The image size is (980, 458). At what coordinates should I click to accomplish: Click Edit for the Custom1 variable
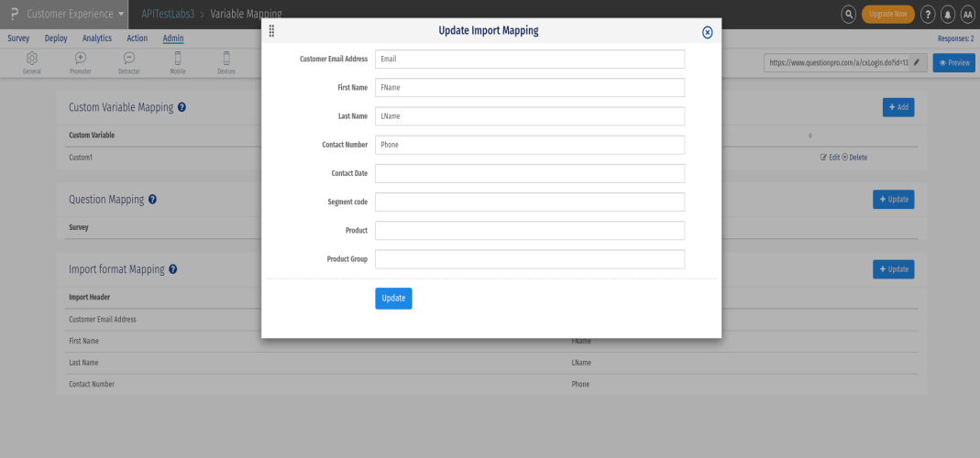830,158
